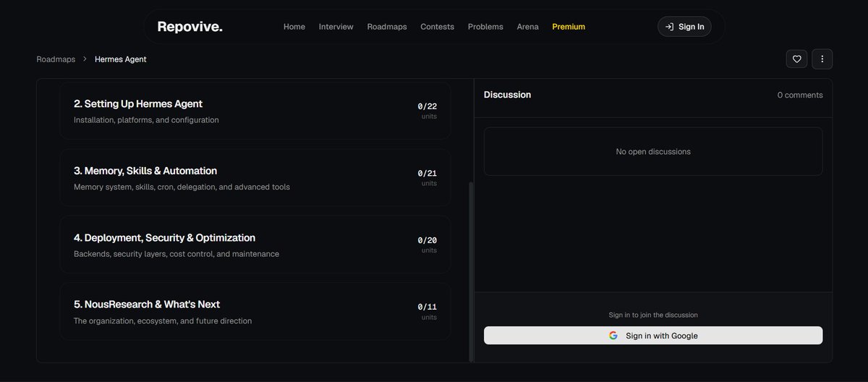The height and width of the screenshot is (382, 868).
Task: Click the login arrow icon in Sign In
Action: tap(670, 27)
